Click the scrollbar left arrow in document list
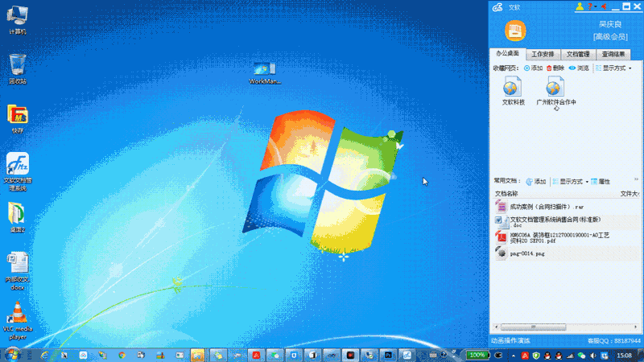 pos(497,327)
